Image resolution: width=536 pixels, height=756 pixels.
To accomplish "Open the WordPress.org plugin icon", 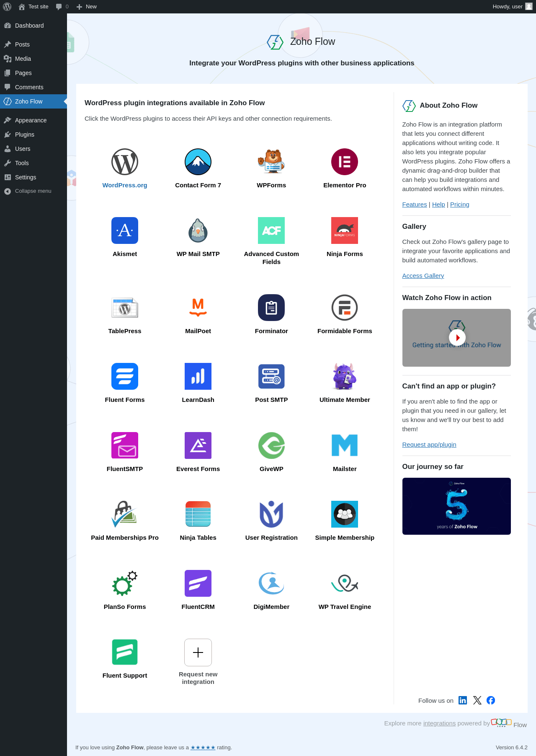I will pos(125,162).
